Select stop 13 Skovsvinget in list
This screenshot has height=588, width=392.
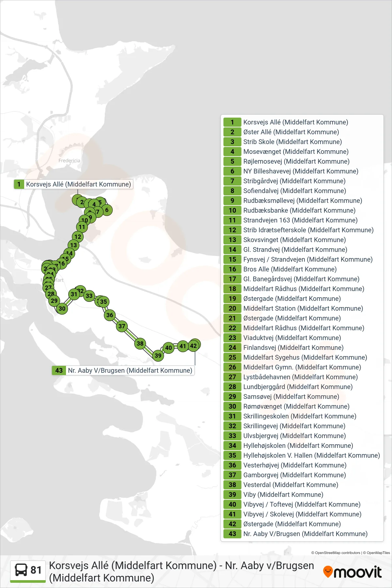tap(302, 240)
